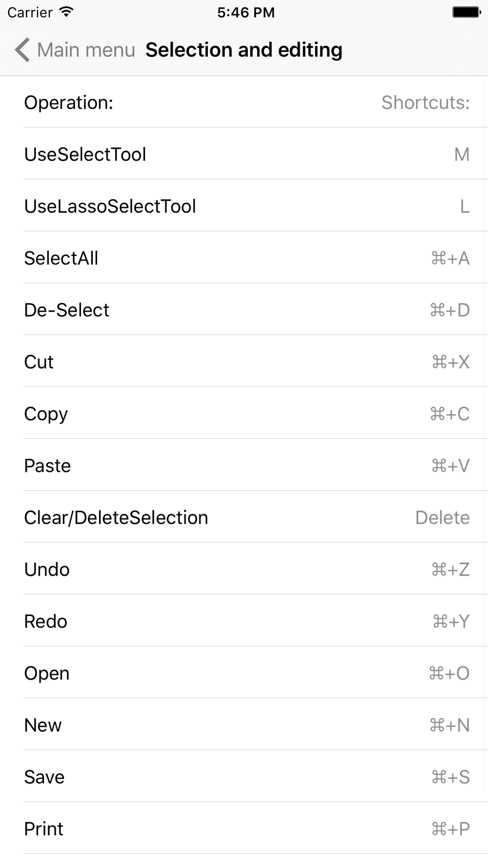Tap the Open operation row
This screenshot has width=488, height=868.
(244, 673)
